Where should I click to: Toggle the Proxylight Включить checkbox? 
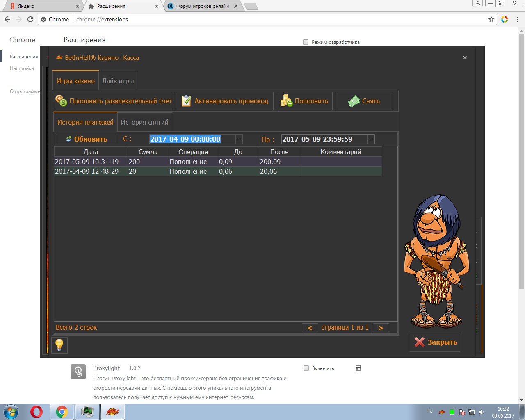tap(306, 368)
